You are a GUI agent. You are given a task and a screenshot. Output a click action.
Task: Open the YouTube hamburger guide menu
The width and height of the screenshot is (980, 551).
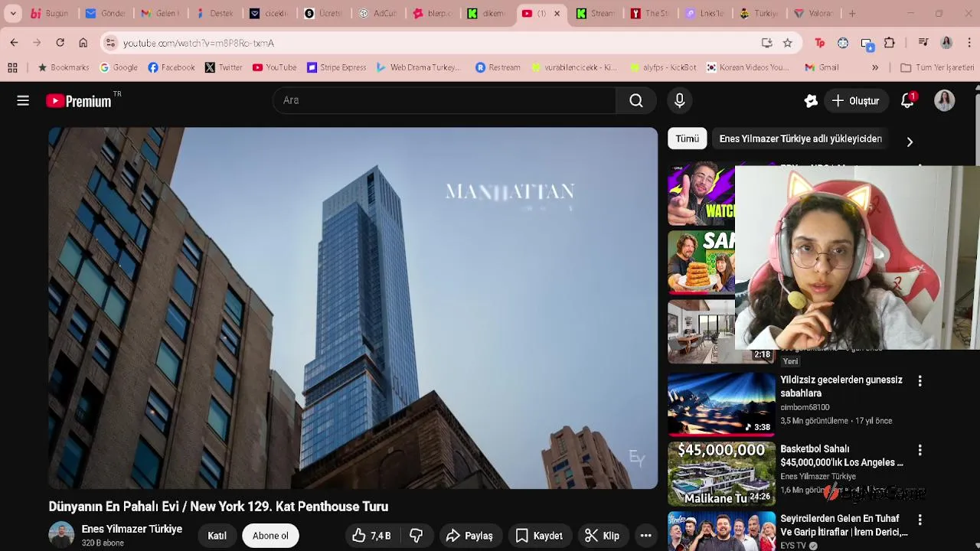23,100
